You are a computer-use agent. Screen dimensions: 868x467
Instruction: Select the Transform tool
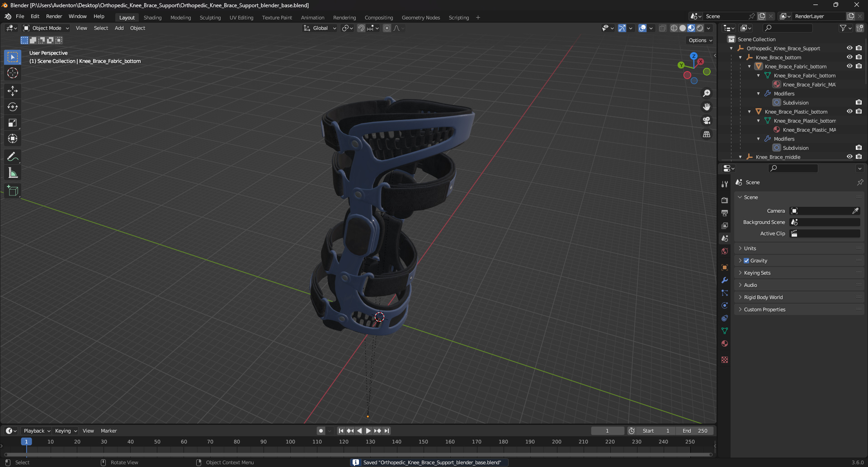pyautogui.click(x=13, y=138)
